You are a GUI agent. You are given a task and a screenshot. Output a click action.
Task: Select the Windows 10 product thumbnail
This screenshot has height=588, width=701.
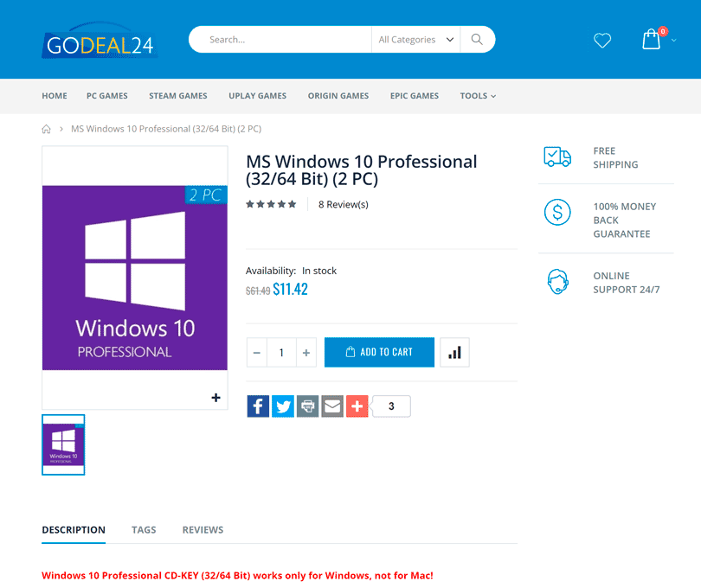pos(63,444)
